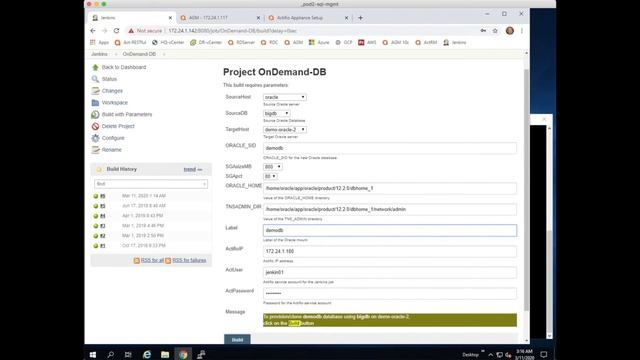Open the HQ-vCenter bookmark
The image size is (640, 360).
(x=168, y=42)
